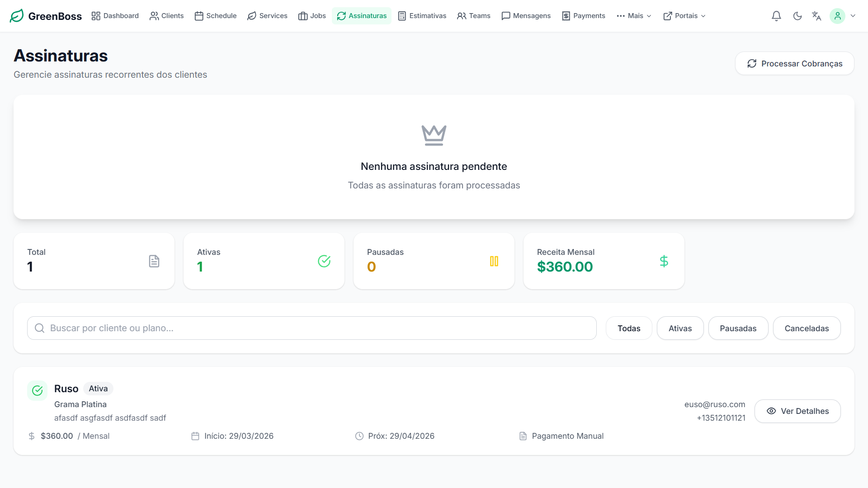Image resolution: width=868 pixels, height=488 pixels.
Task: Toggle dark mode with the moon icon
Action: (x=797, y=16)
